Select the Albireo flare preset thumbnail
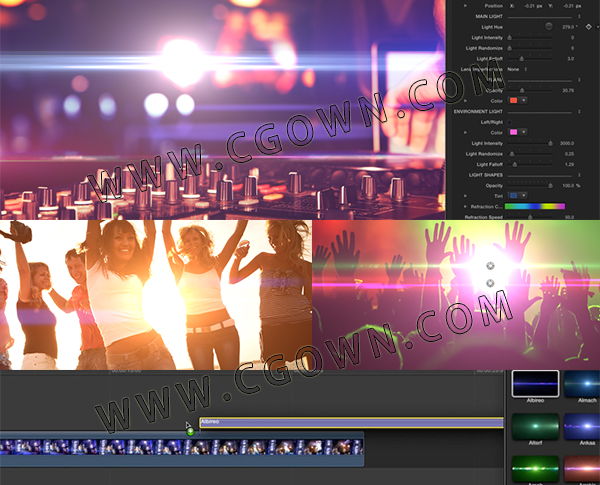 (535, 384)
